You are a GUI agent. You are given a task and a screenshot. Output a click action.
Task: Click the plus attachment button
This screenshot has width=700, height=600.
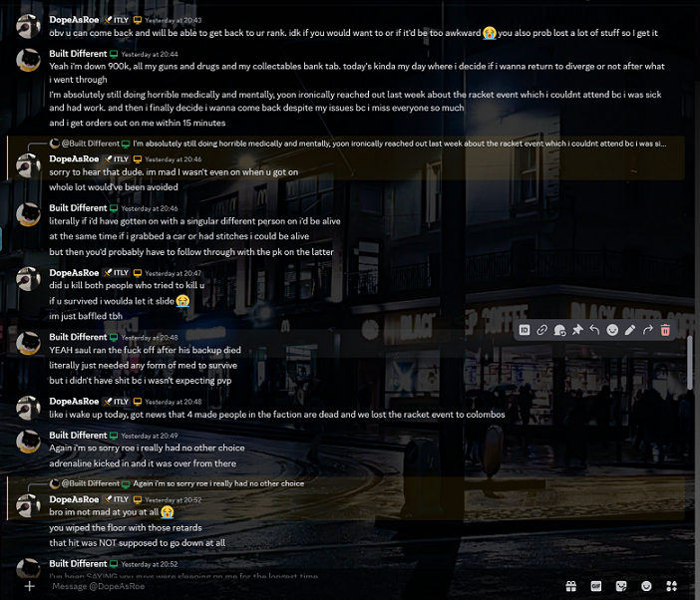click(29, 586)
